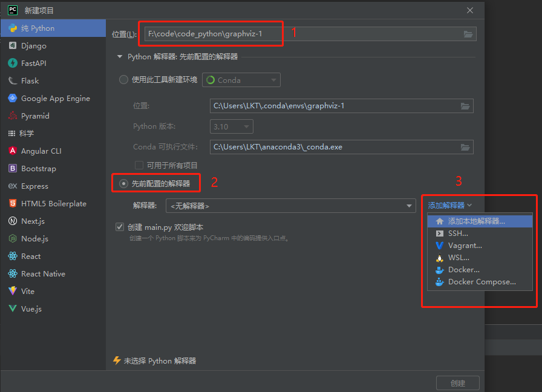The width and height of the screenshot is (542, 392).
Task: Select Bootstrap project icon
Action: tap(13, 168)
